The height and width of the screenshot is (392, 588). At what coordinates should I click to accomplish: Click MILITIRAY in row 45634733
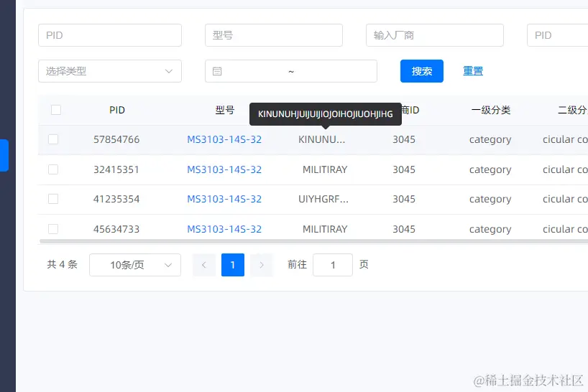[325, 229]
